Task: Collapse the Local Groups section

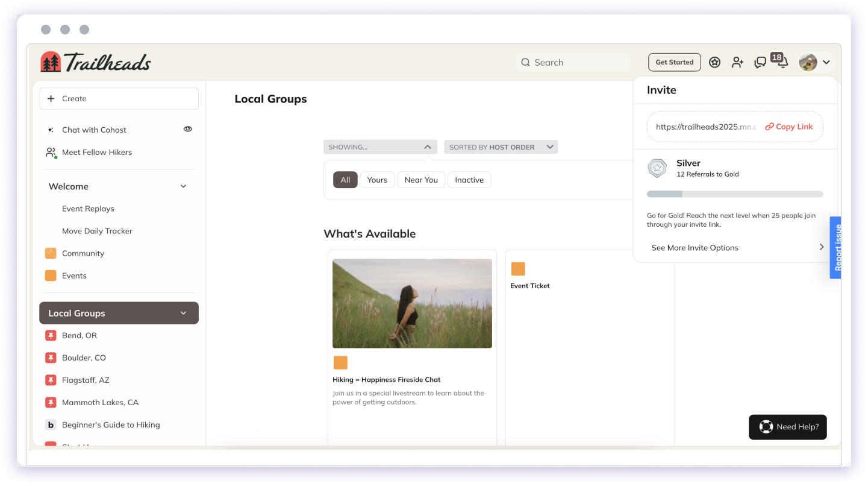Action: (183, 313)
